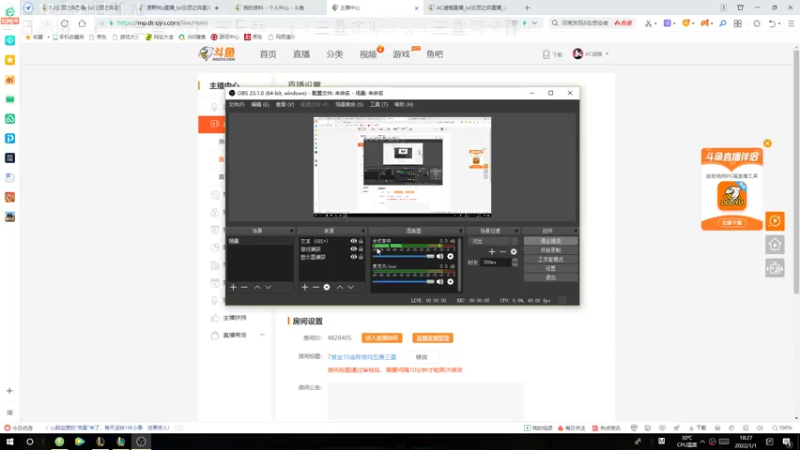This screenshot has width=800, height=450.
Task: Adjust mic/aux volume slider
Action: pyautogui.click(x=403, y=282)
